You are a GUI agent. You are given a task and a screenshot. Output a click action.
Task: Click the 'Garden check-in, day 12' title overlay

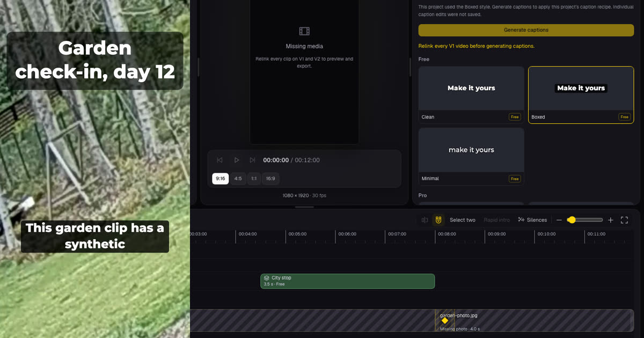95,60
